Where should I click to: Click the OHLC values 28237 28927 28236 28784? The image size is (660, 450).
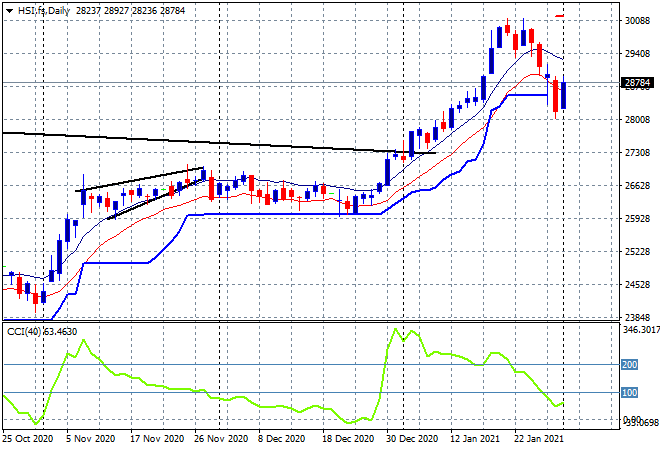click(130, 11)
